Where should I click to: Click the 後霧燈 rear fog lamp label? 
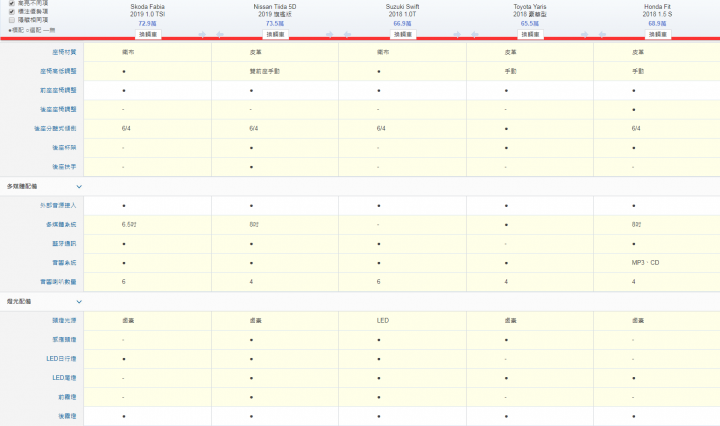(x=67, y=416)
